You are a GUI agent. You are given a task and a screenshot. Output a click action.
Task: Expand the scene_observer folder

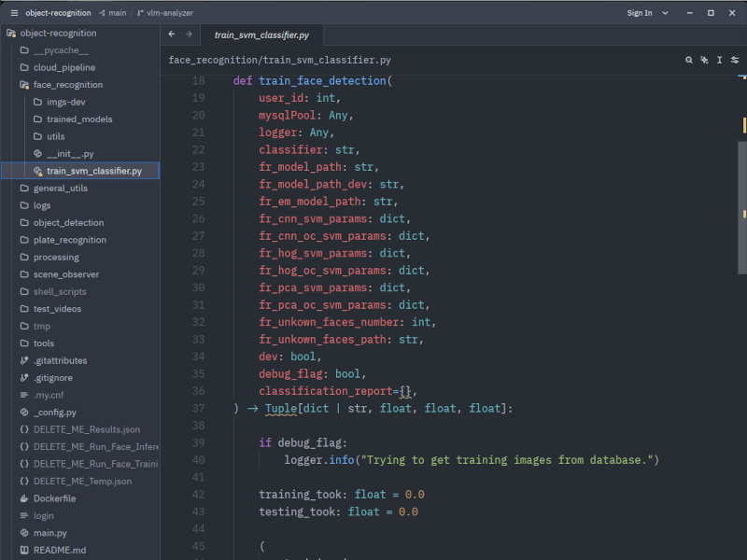(80, 274)
